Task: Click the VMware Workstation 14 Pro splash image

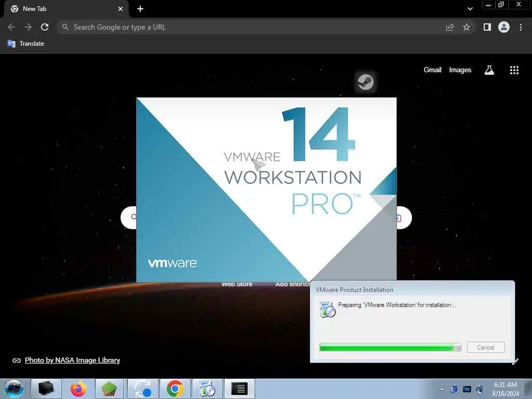Action: (267, 190)
